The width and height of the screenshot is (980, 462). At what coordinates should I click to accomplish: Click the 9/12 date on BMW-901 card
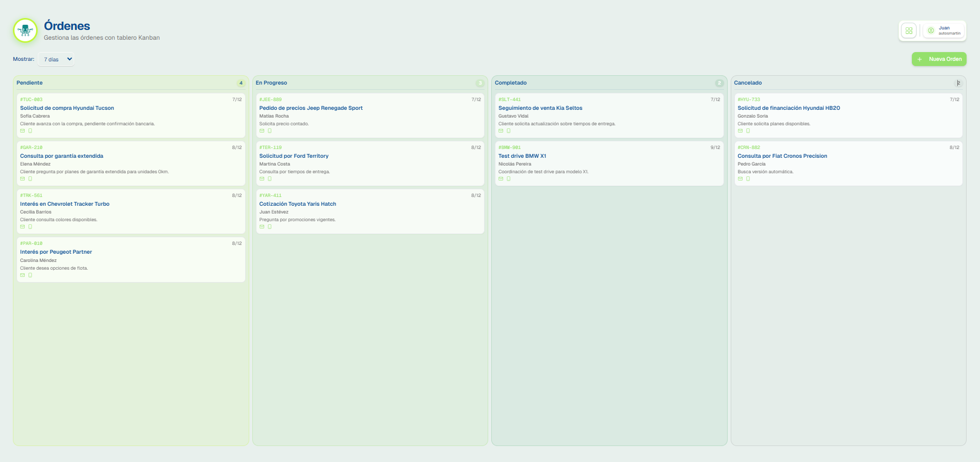point(715,147)
